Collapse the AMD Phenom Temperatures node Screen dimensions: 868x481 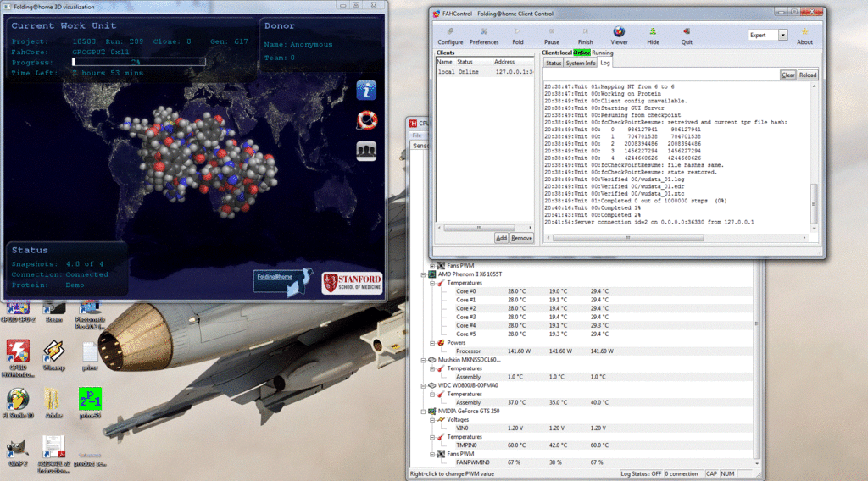point(432,283)
